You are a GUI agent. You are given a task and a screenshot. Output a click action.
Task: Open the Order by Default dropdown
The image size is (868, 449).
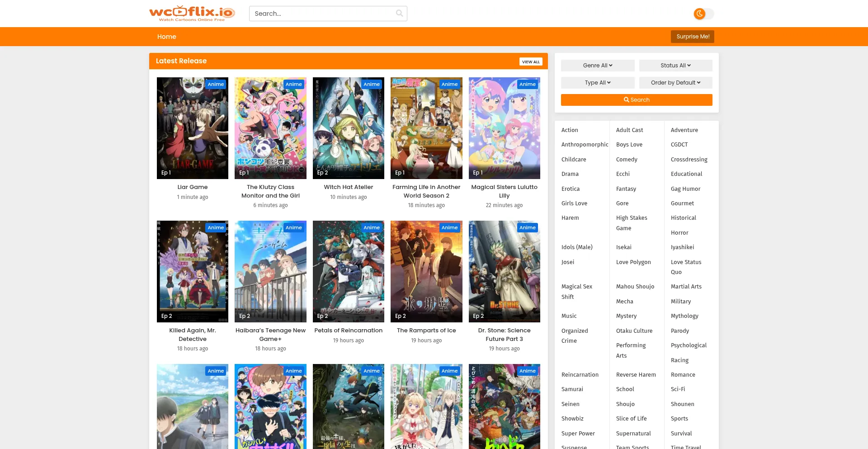pos(675,83)
